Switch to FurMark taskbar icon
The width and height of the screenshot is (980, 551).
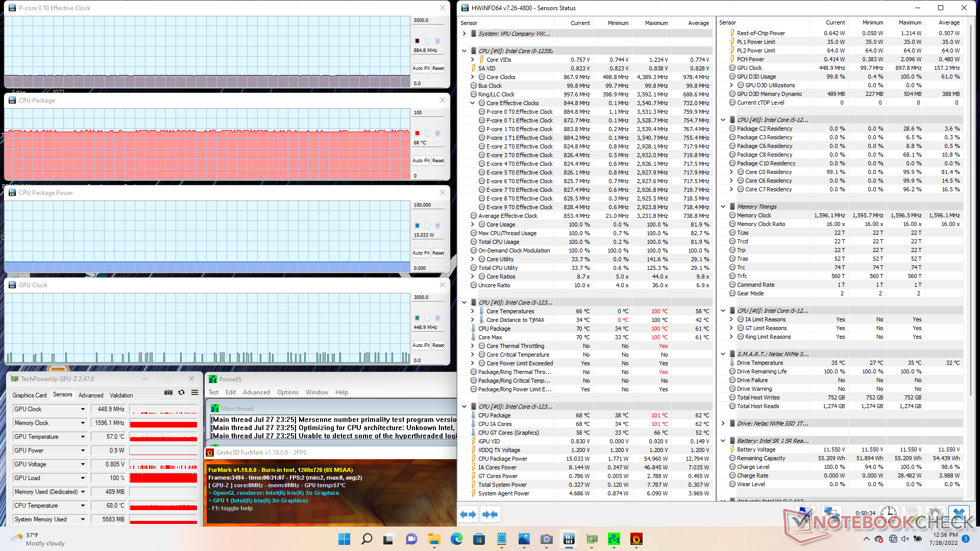click(x=636, y=539)
